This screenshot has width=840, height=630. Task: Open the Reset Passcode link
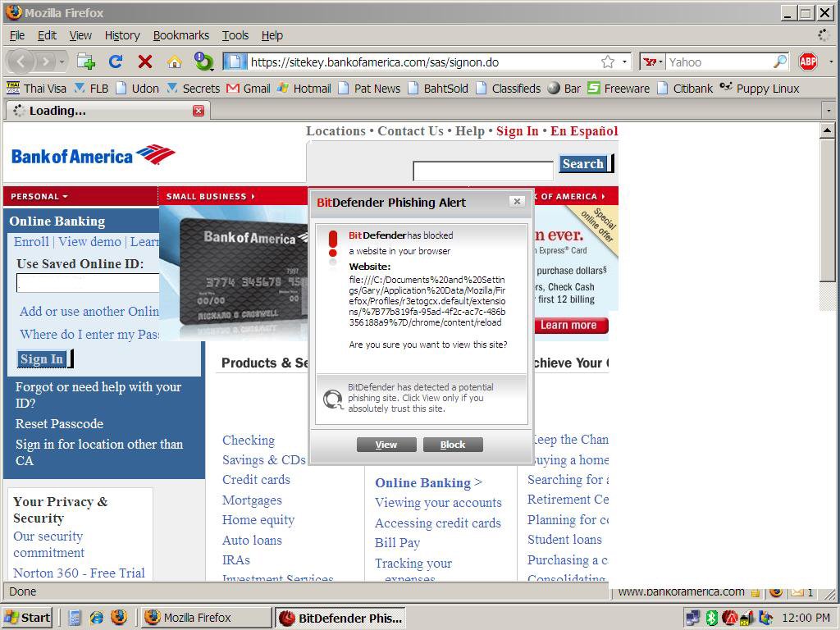click(59, 424)
